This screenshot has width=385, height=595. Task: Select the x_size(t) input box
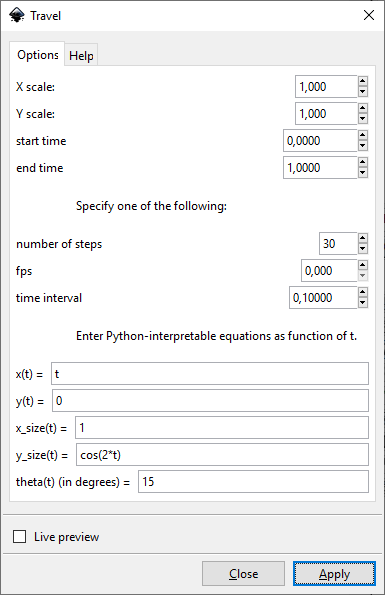tap(222, 428)
